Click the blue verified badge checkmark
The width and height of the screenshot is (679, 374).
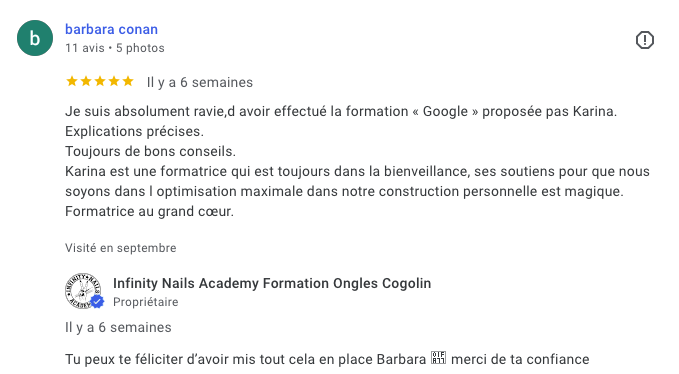pos(97,302)
